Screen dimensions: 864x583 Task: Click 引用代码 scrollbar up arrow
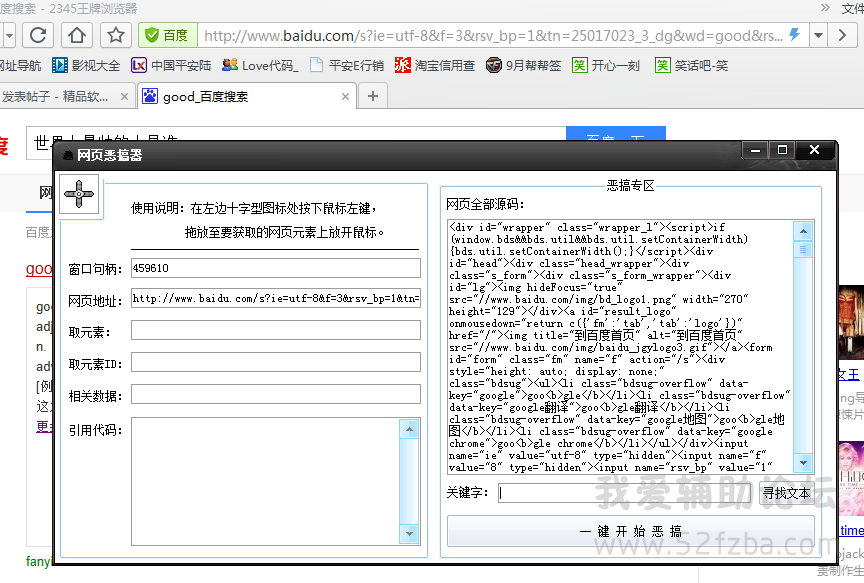pyautogui.click(x=409, y=429)
